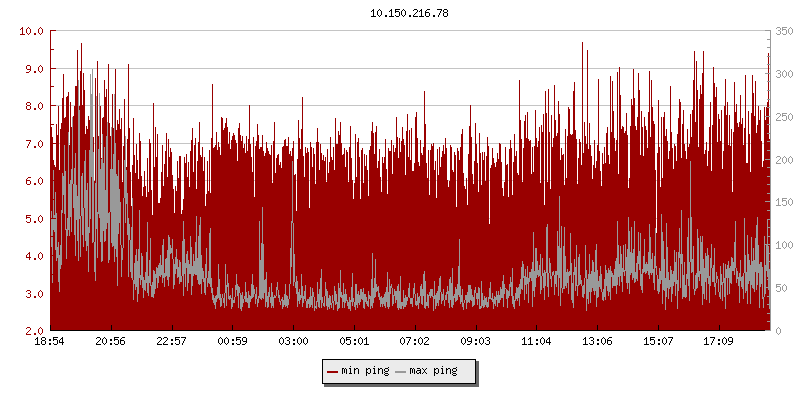The image size is (800, 400).
Task: Click the 20:56 time axis label
Action: [x=111, y=341]
